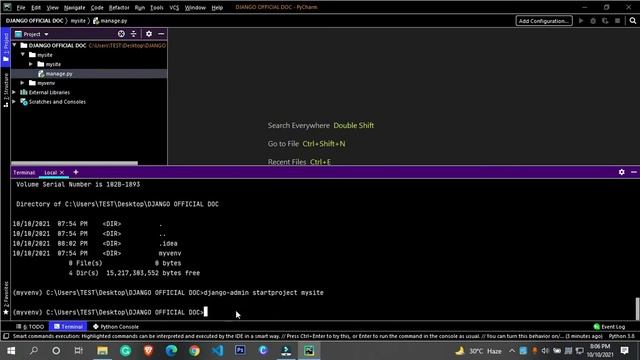Open Brave browser from taskbar
This screenshot has height=360, width=640.
[x=149, y=351]
